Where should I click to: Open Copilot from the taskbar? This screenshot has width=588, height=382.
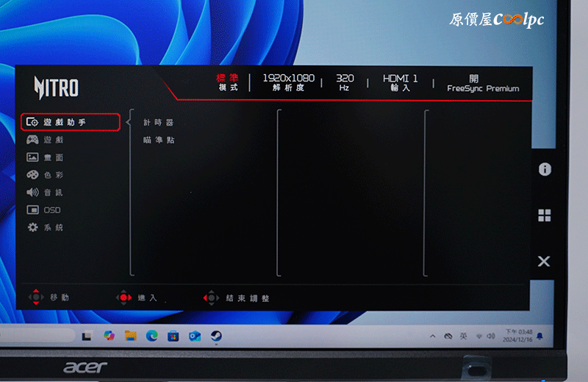coord(109,336)
